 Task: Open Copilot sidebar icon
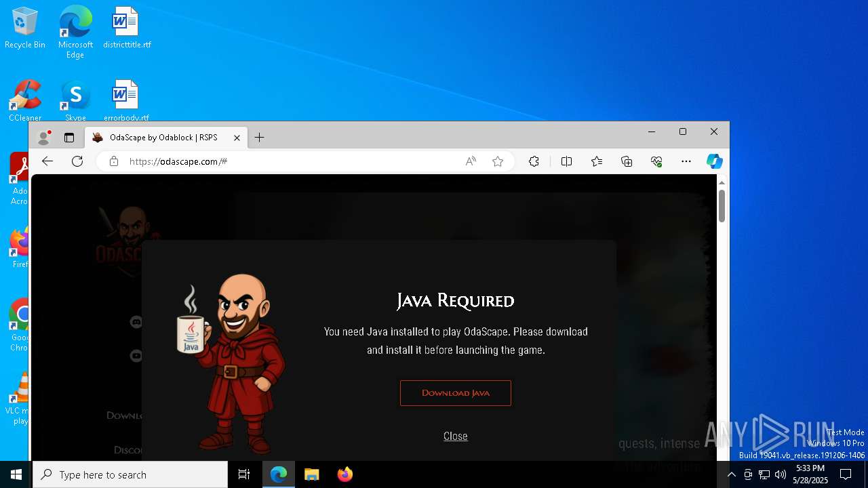pyautogui.click(x=714, y=161)
